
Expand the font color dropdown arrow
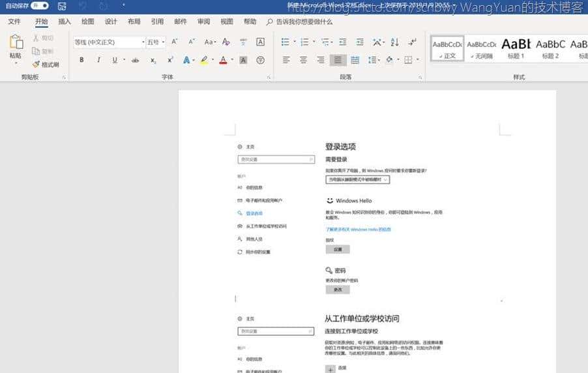[x=232, y=59]
